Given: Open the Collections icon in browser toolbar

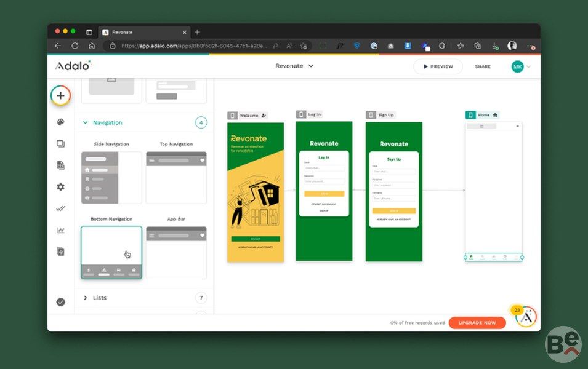Looking at the screenshot, I should [x=477, y=46].
